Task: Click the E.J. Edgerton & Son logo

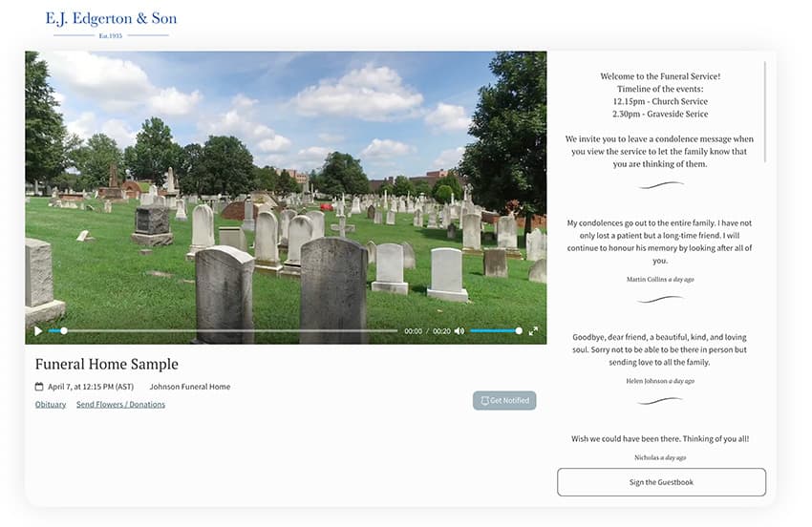Action: (111, 24)
